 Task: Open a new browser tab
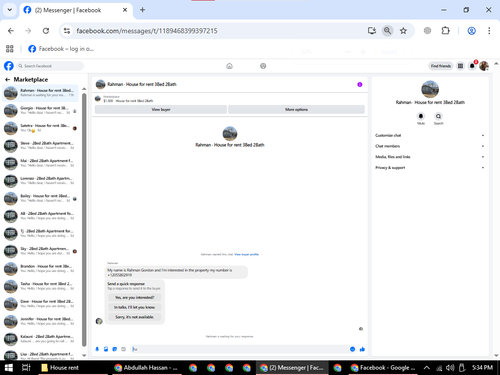pyautogui.click(x=142, y=10)
